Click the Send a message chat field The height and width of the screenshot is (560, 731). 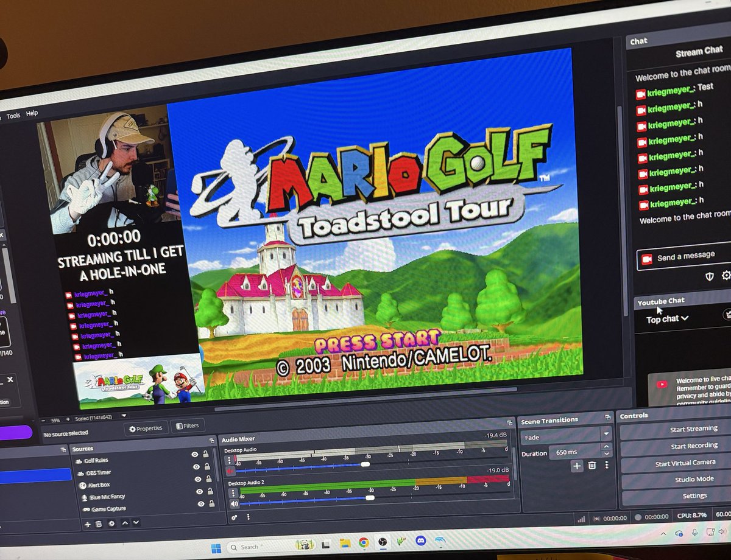point(684,257)
